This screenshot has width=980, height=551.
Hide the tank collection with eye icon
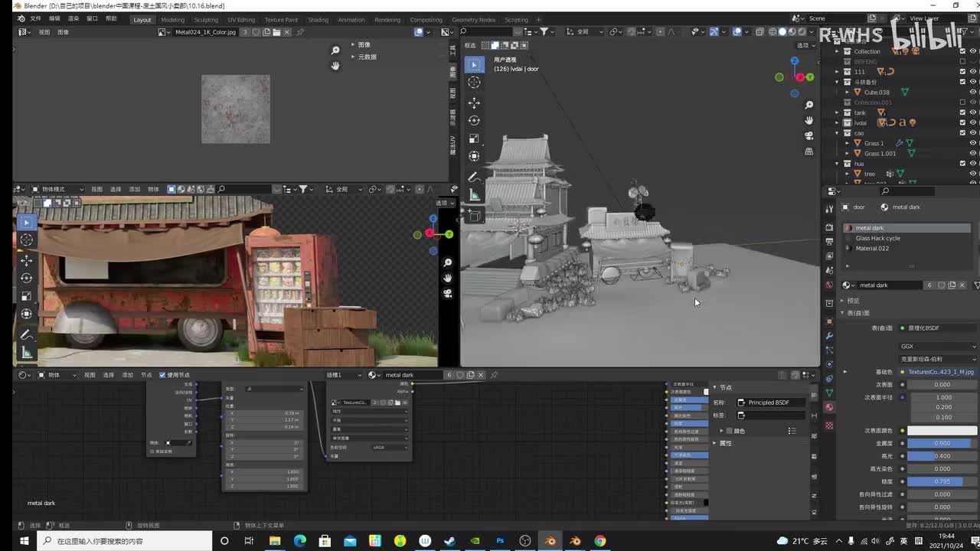973,112
